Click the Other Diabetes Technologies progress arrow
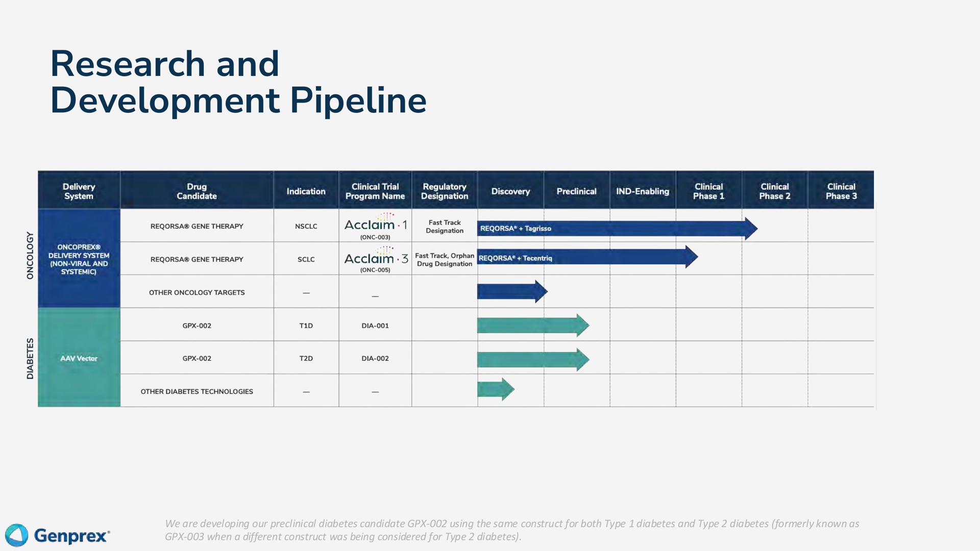The image size is (980, 551). pyautogui.click(x=496, y=389)
